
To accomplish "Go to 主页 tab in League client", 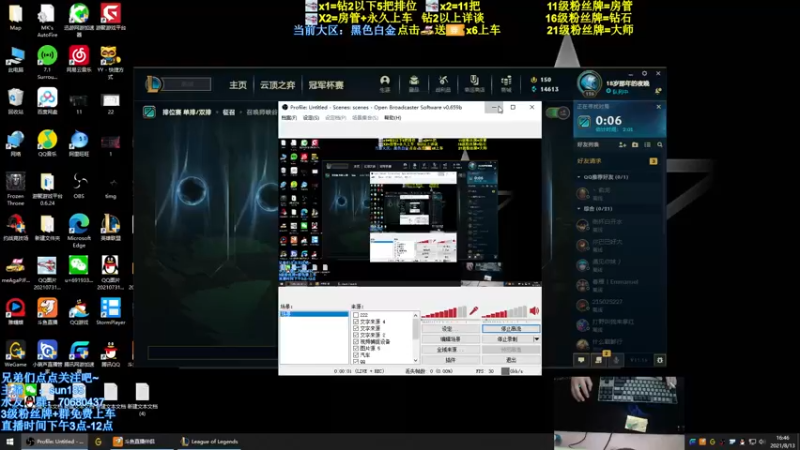I will [238, 85].
